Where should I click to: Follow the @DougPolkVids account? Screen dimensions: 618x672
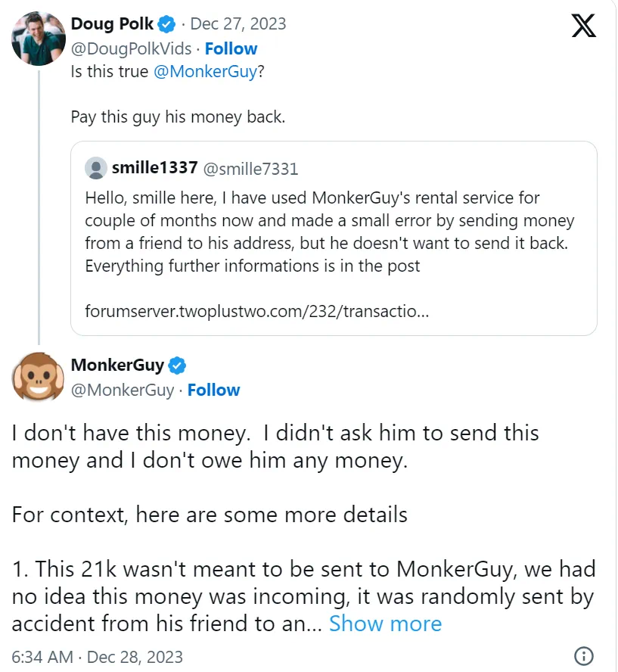pos(231,48)
